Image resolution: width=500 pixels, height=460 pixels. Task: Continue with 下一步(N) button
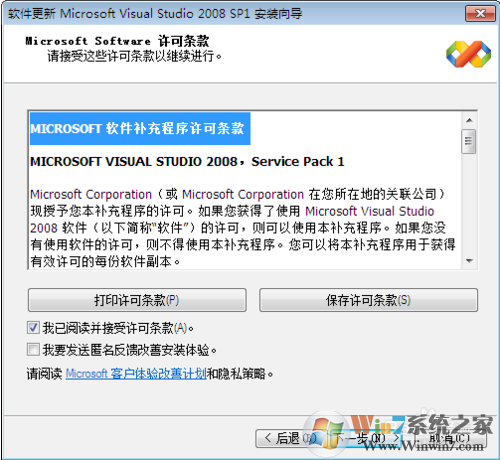[x=365, y=438]
